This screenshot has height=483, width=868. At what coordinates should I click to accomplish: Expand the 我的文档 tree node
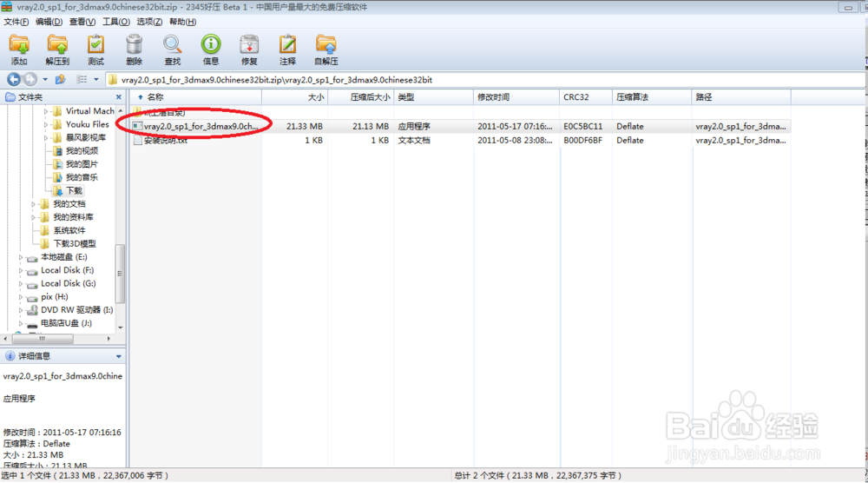coord(33,204)
